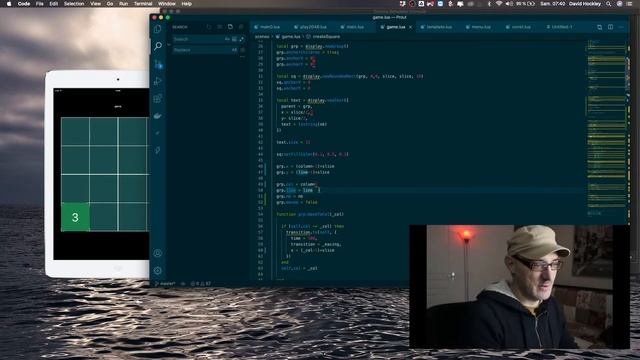This screenshot has width=640, height=360.
Task: Click createSquare in the breadcrumb
Action: (x=326, y=37)
